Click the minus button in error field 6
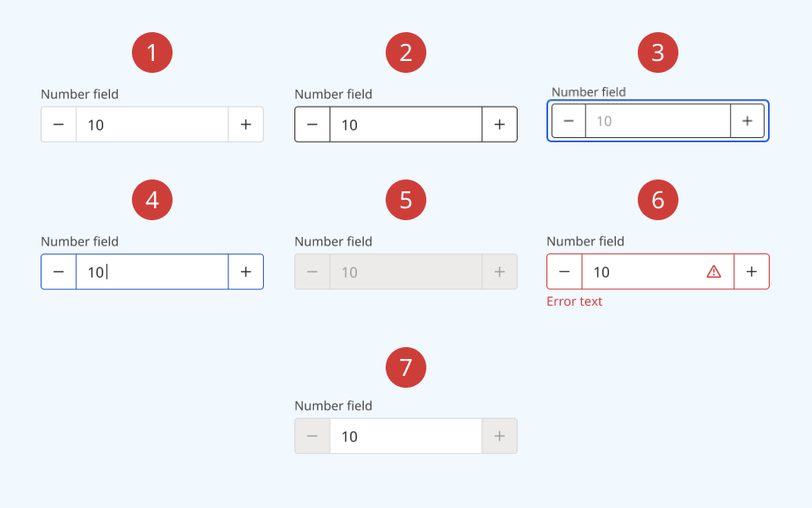812x508 pixels. point(564,272)
